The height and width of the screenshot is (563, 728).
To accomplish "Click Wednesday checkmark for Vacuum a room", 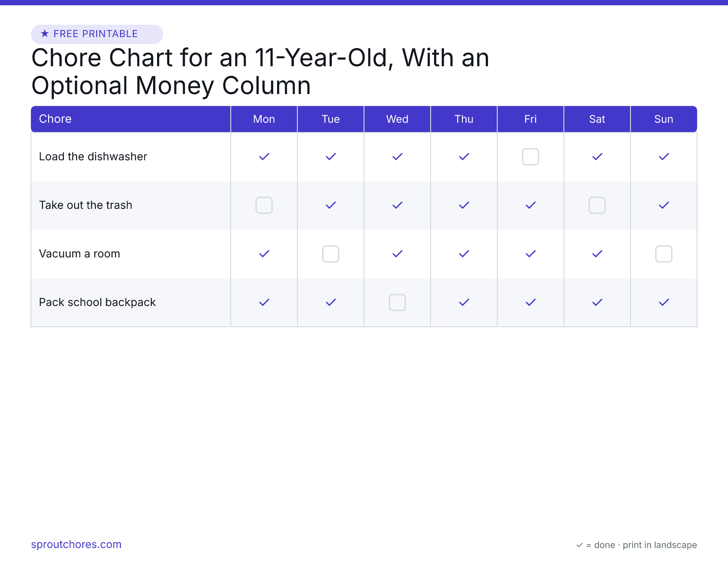I will tap(397, 254).
